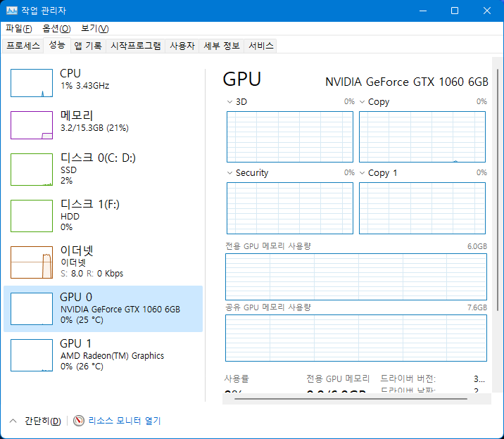Close the 작업 관리자 window
The height and width of the screenshot is (439, 504).
point(486,11)
